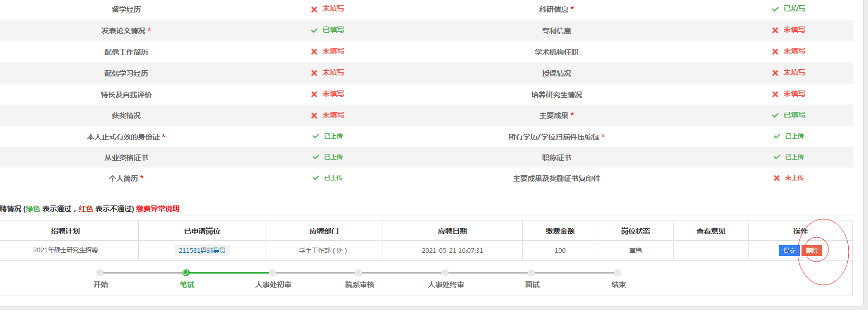
Task: Click the red X icon beside 留学经历
Action: (x=314, y=9)
